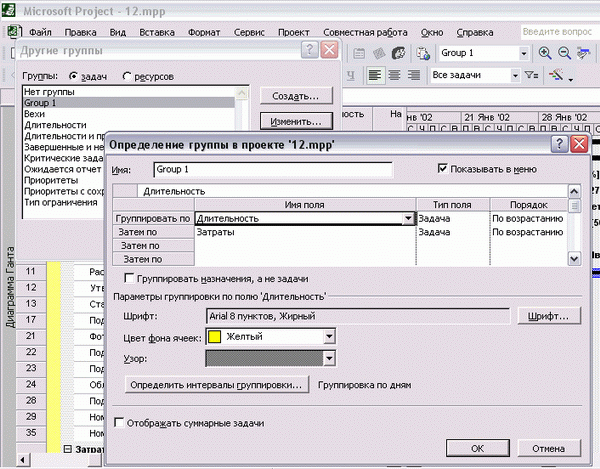The image size is (600, 469).
Task: Click the help button in Другие группы dialog
Action: point(310,50)
